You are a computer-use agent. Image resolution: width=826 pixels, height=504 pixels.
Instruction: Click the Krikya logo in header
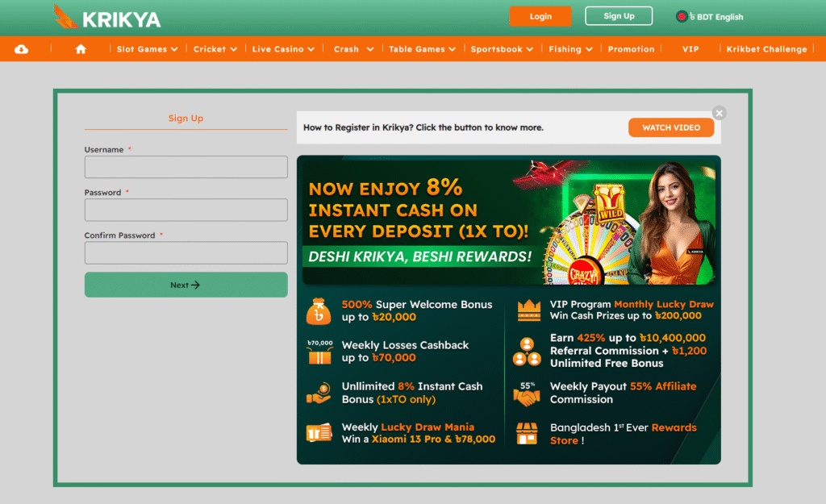coord(106,18)
